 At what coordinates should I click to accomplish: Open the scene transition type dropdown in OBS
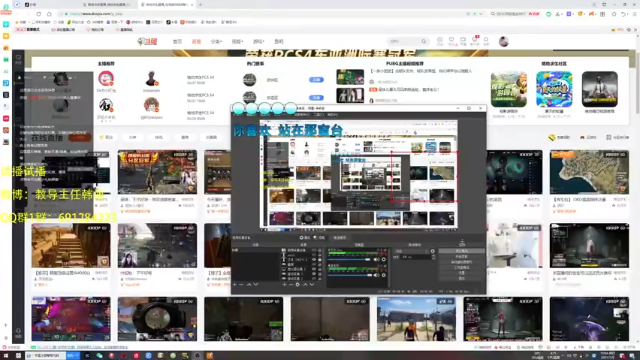coord(413,251)
